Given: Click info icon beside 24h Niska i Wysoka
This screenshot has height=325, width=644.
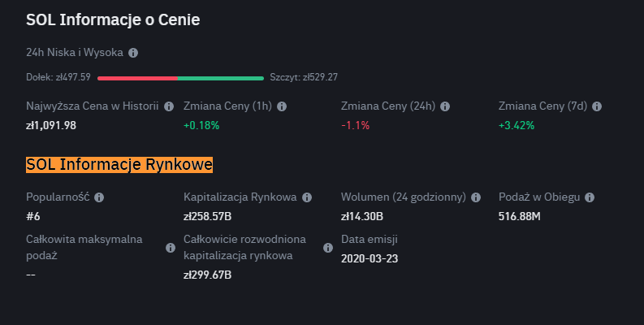Looking at the screenshot, I should tap(133, 53).
